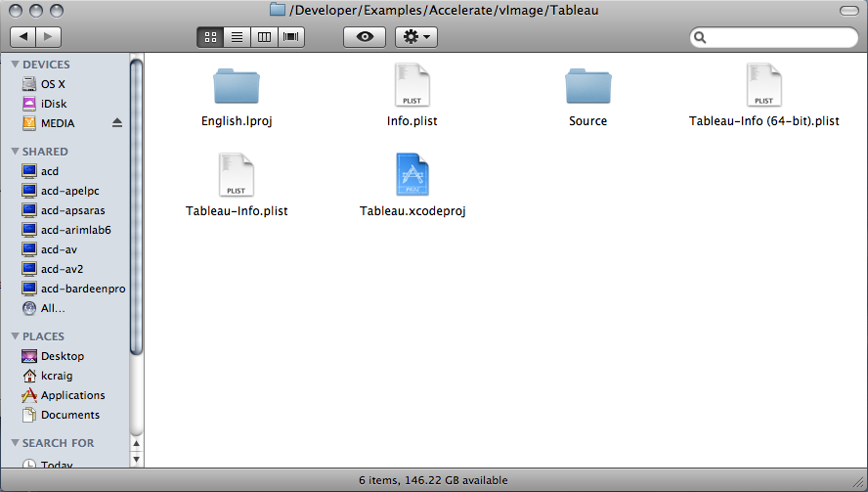Eject the MEDIA volume
The width and height of the screenshot is (868, 492).
pyautogui.click(x=116, y=123)
